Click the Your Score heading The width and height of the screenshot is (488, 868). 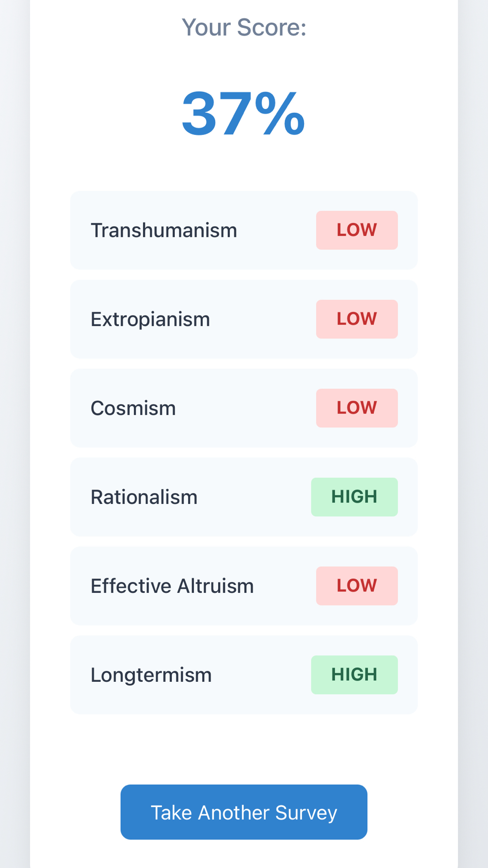click(244, 27)
